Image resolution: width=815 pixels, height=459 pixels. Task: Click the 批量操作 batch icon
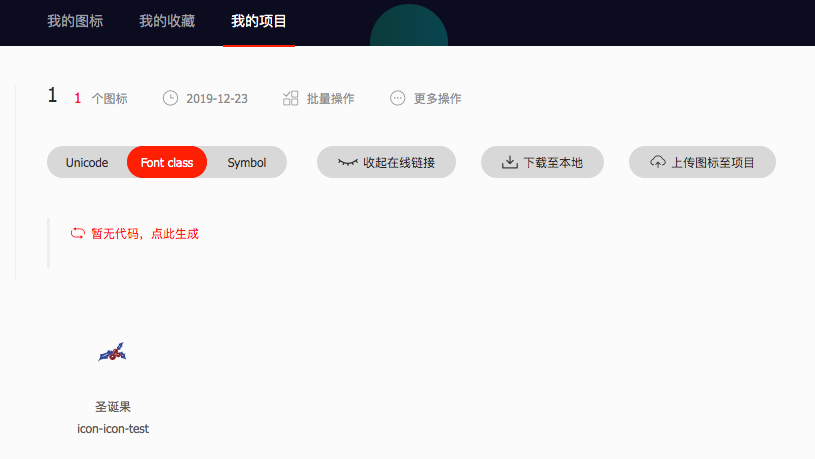tap(291, 98)
